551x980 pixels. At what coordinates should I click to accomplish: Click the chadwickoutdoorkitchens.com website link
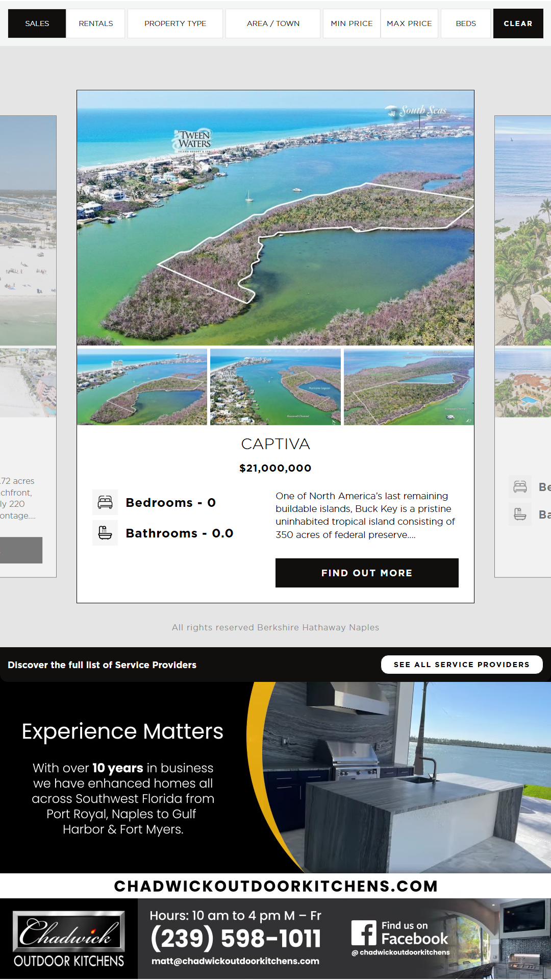pos(275,886)
